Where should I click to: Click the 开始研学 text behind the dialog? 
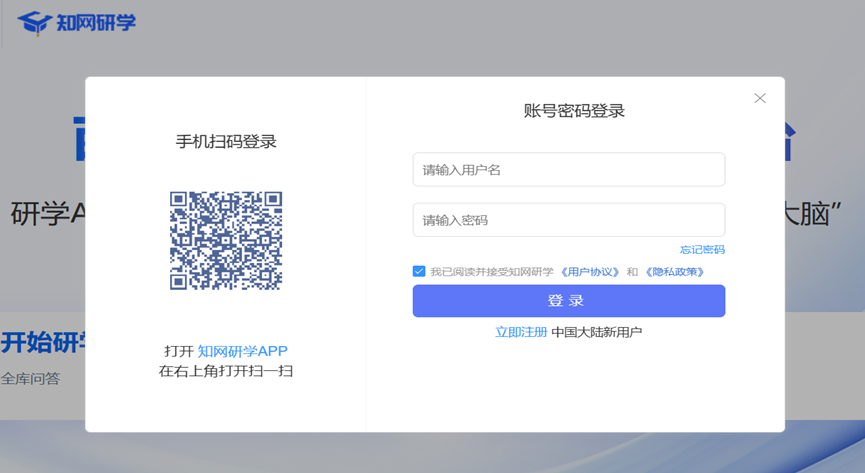tap(42, 342)
